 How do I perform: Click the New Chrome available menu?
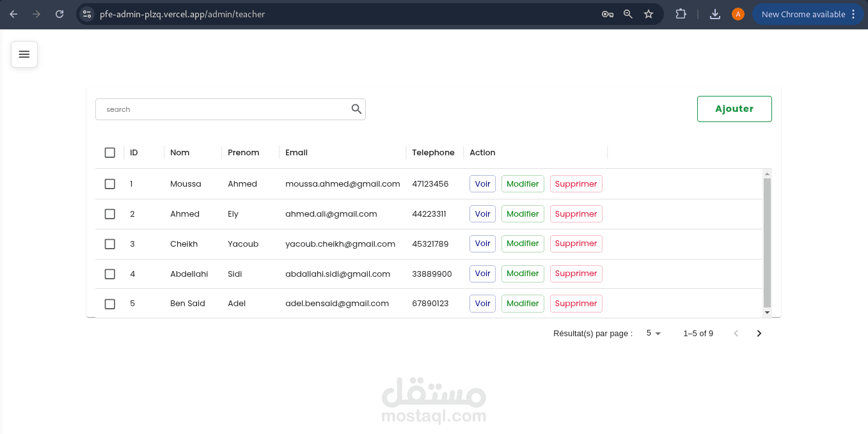tap(809, 14)
